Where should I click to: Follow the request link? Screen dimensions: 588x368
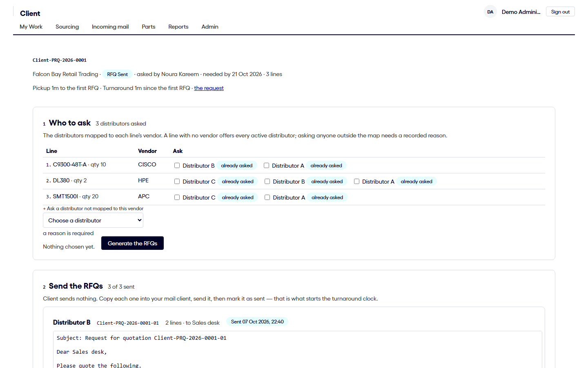(x=209, y=88)
